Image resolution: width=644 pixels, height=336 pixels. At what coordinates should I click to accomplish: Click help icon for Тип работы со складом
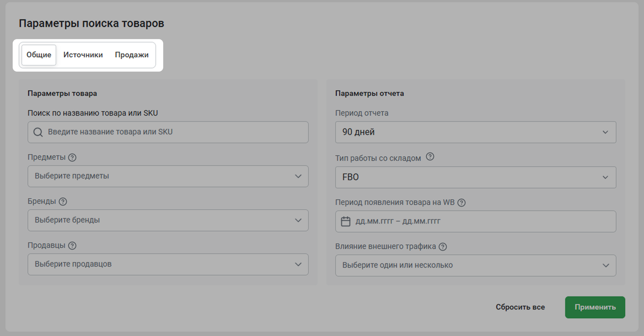pyautogui.click(x=430, y=157)
